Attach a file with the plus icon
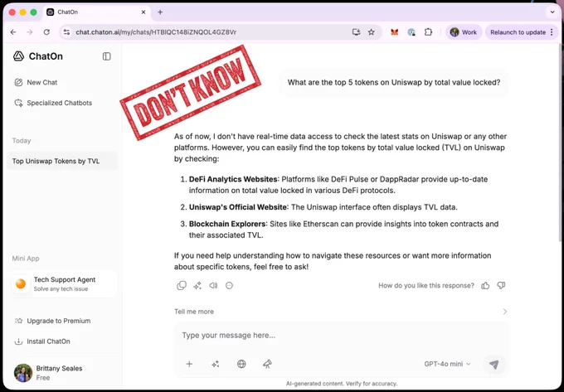 (189, 364)
